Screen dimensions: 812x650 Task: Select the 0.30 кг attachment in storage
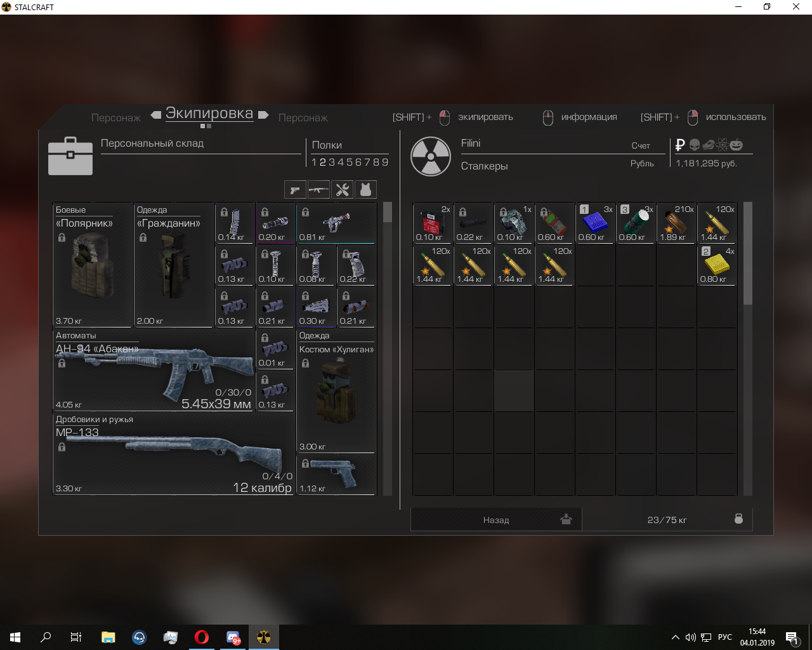[316, 307]
